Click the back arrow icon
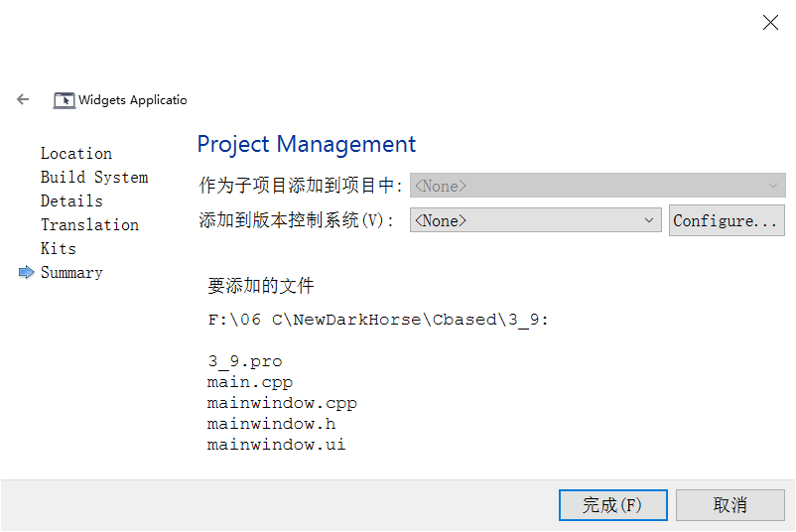 23,99
